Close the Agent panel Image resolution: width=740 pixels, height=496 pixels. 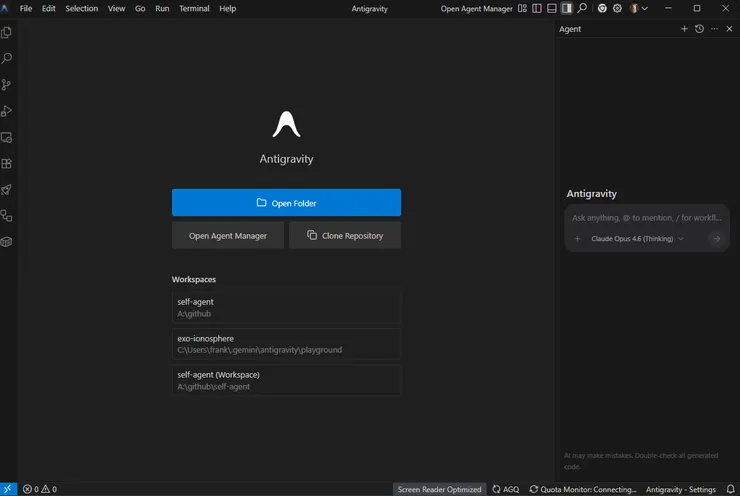[730, 29]
